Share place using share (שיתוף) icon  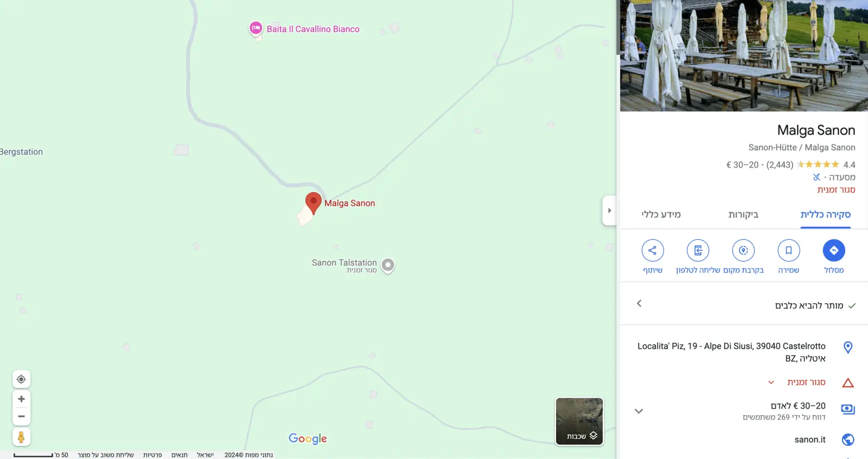point(653,250)
